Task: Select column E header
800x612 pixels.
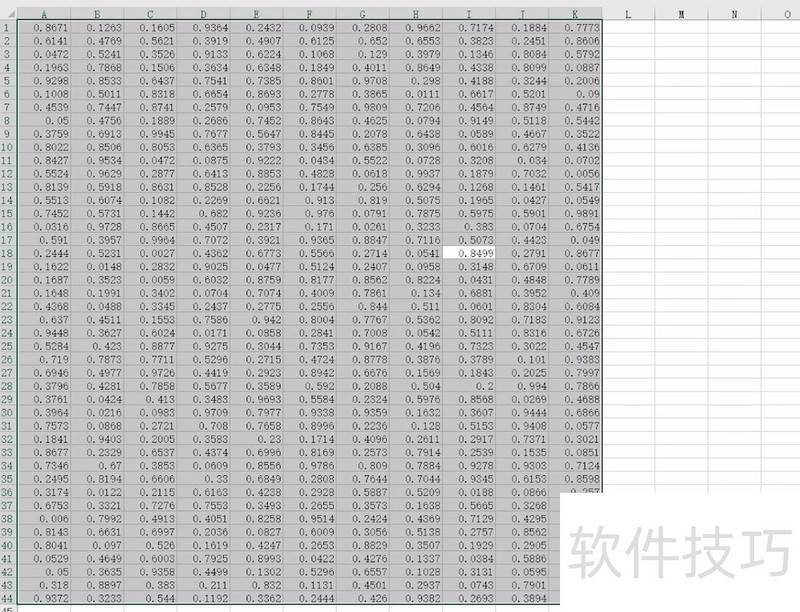Action: tap(256, 14)
